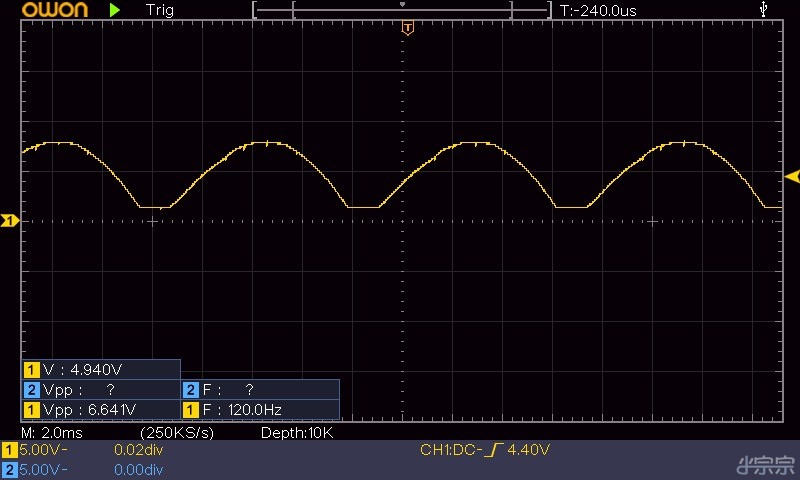Click the Trig status label

(x=159, y=11)
